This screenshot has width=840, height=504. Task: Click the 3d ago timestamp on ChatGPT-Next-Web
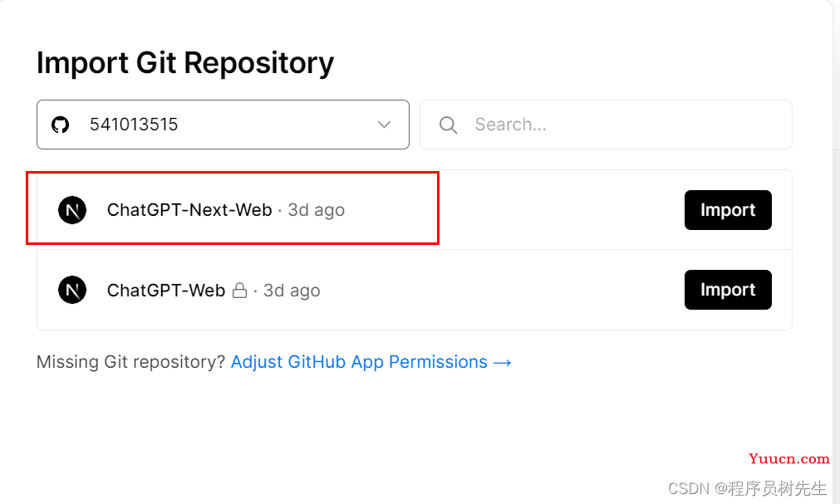(x=316, y=210)
